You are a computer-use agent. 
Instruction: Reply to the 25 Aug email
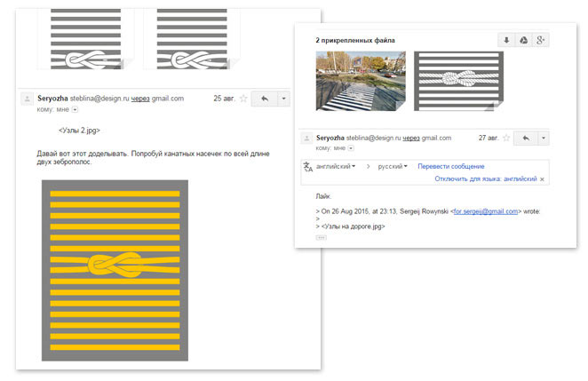coord(264,99)
